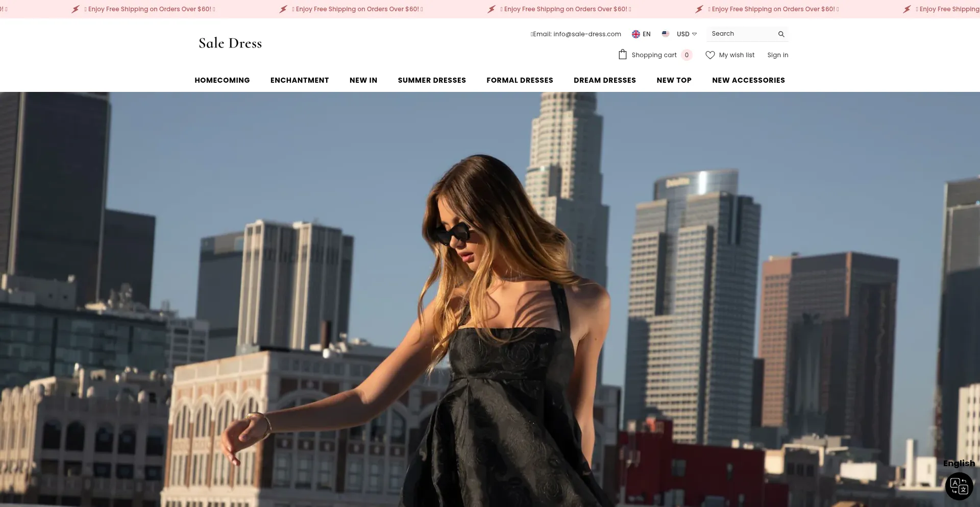Click the Sale Dress logo
The image size is (980, 507).
click(x=230, y=43)
